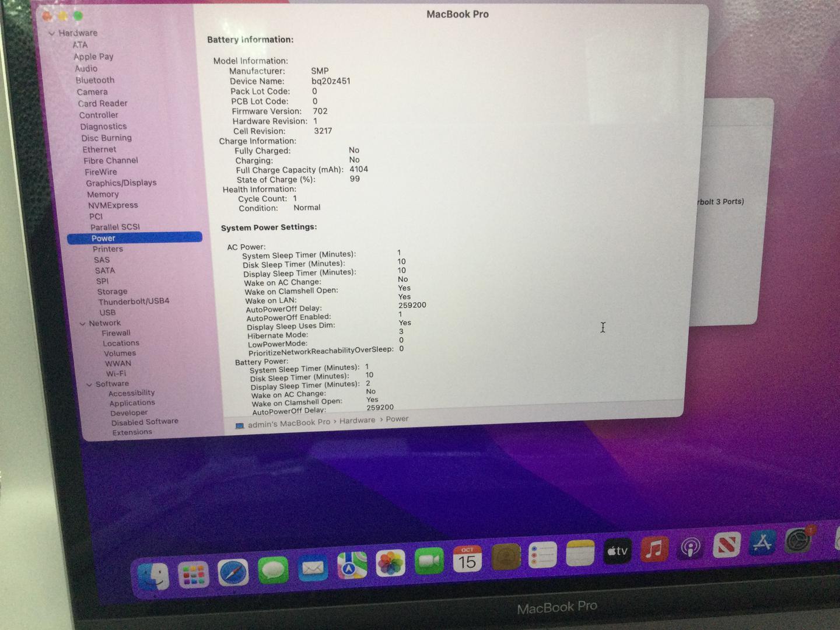Viewport: 840px width, 630px height.
Task: View WWAN network details
Action: [118, 363]
